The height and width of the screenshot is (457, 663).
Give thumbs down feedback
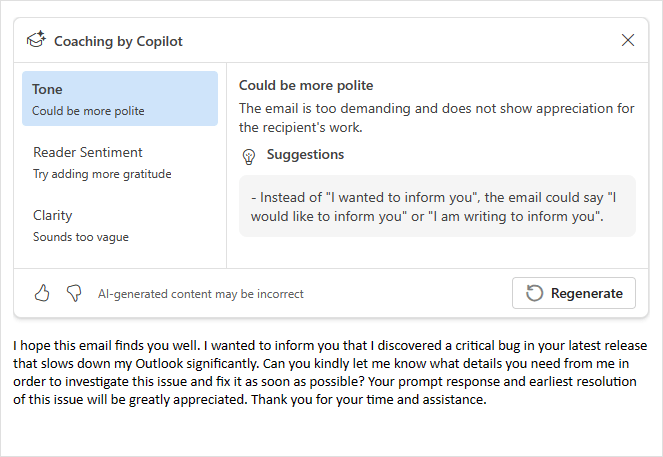click(73, 293)
